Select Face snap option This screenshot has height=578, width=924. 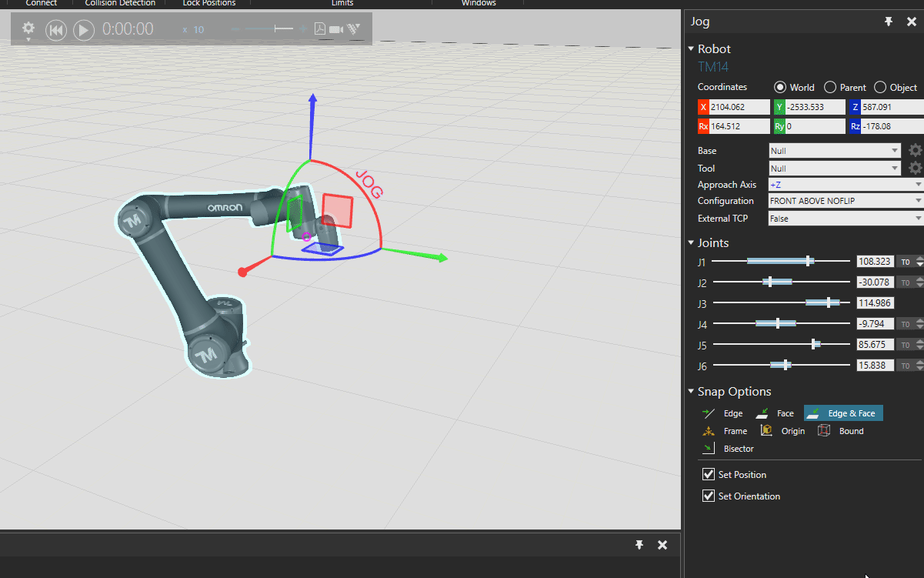tap(775, 413)
